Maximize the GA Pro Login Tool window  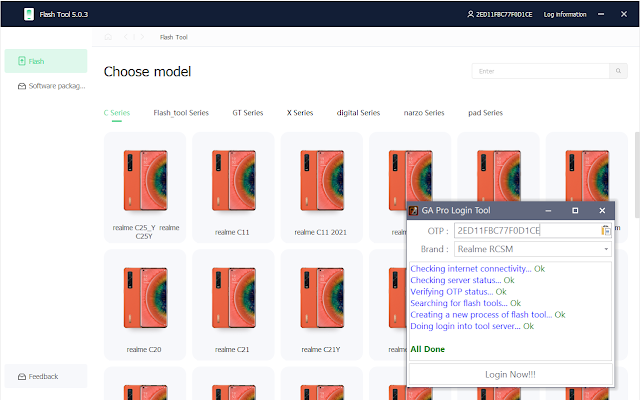[x=575, y=211]
